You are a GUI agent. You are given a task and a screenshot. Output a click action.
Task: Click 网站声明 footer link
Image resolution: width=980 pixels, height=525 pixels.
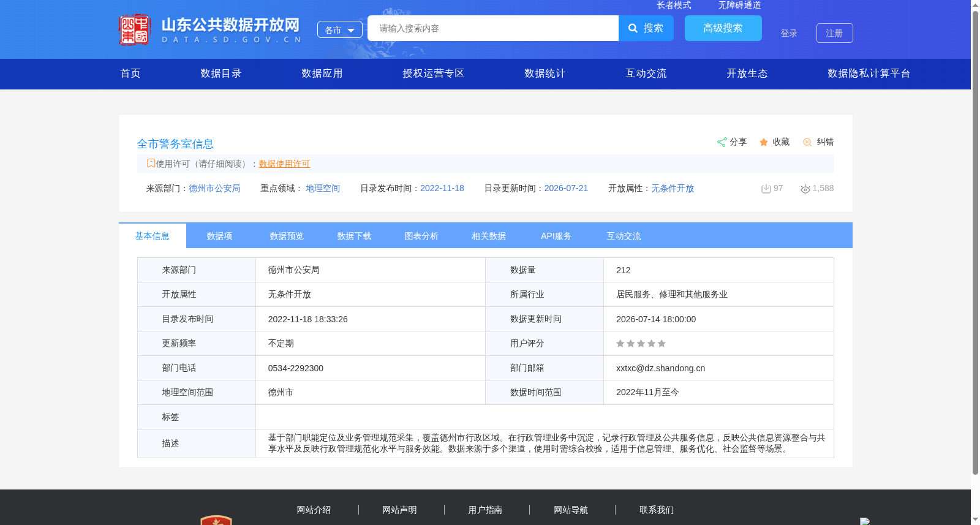[x=399, y=510]
